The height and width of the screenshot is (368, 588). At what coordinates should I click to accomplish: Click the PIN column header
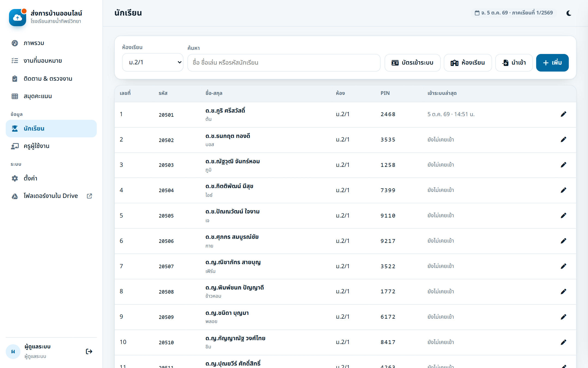(385, 93)
